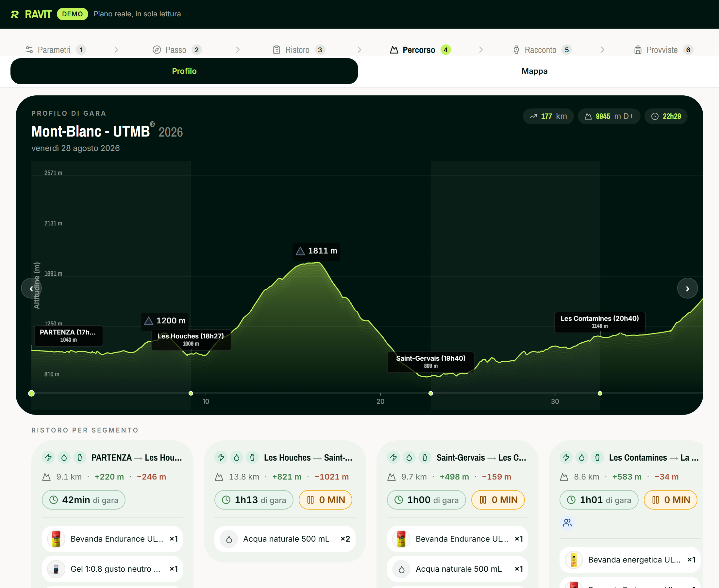Click the assistance people icon in Les Contamines card
Image resolution: width=719 pixels, height=588 pixels.
[567, 523]
